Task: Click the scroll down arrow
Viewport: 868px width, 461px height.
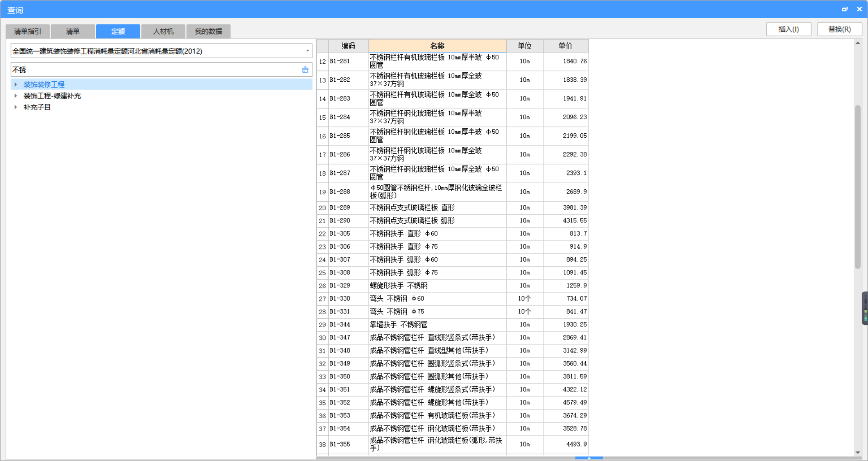Action: tap(858, 452)
